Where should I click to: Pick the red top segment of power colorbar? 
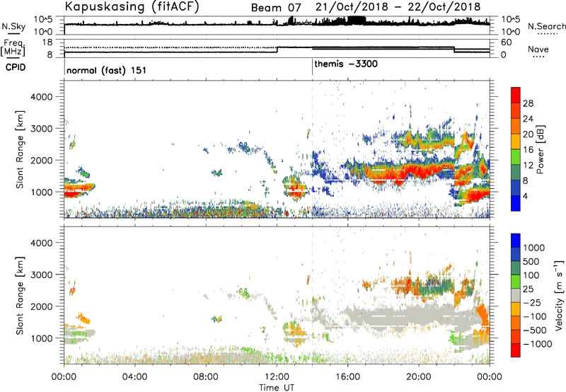click(516, 96)
